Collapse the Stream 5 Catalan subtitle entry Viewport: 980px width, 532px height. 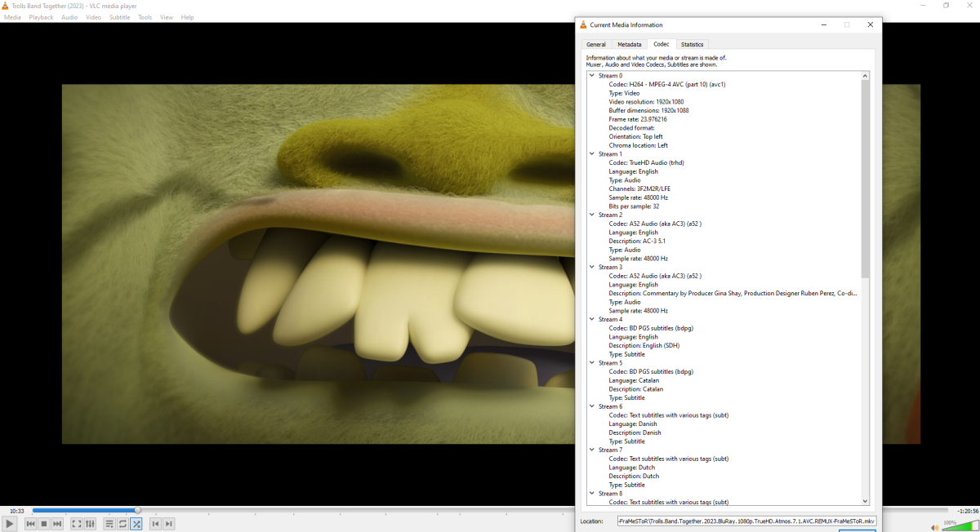[591, 362]
